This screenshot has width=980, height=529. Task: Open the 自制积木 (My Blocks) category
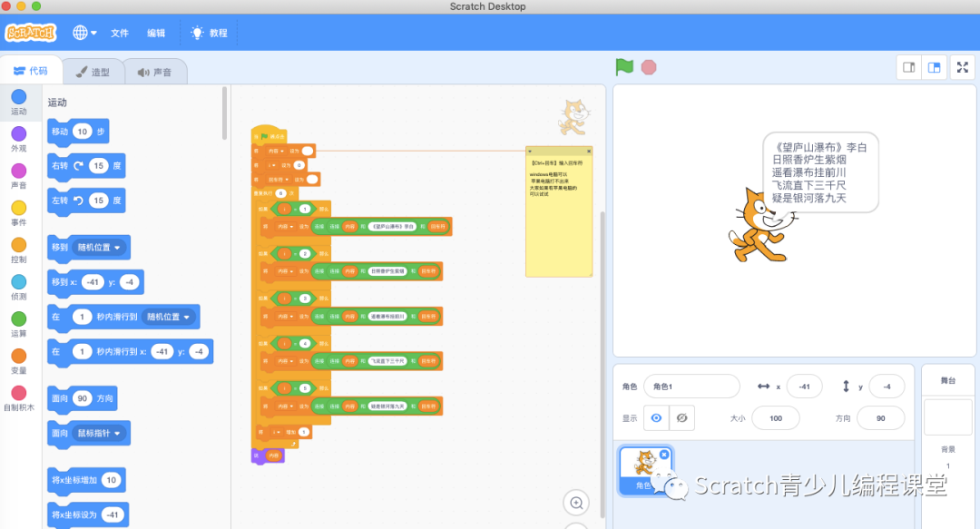(x=20, y=392)
